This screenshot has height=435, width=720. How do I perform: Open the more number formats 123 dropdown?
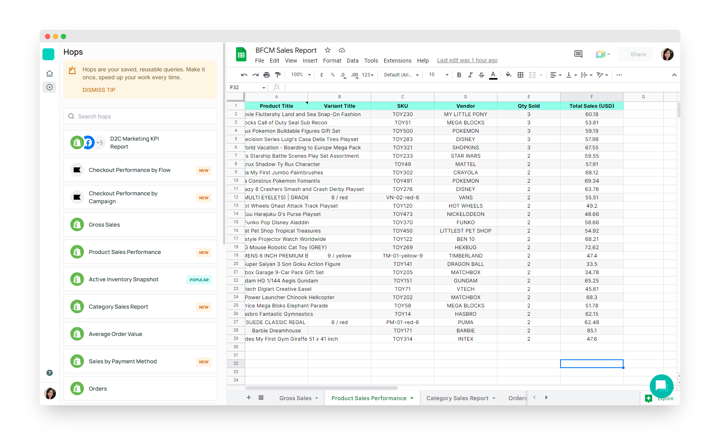368,75
